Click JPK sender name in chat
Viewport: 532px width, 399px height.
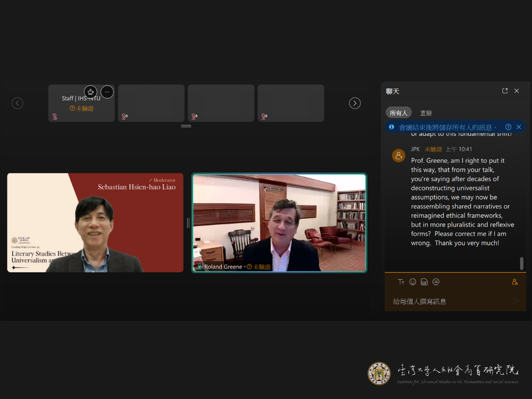click(x=415, y=149)
